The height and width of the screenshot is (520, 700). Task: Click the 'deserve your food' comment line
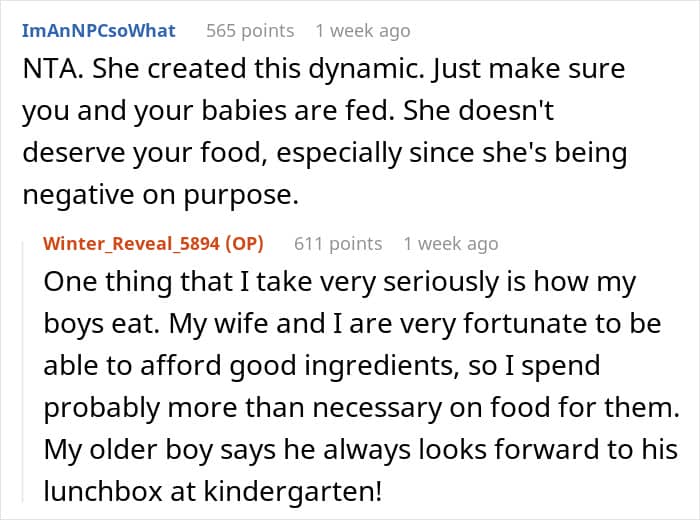pyautogui.click(x=325, y=153)
